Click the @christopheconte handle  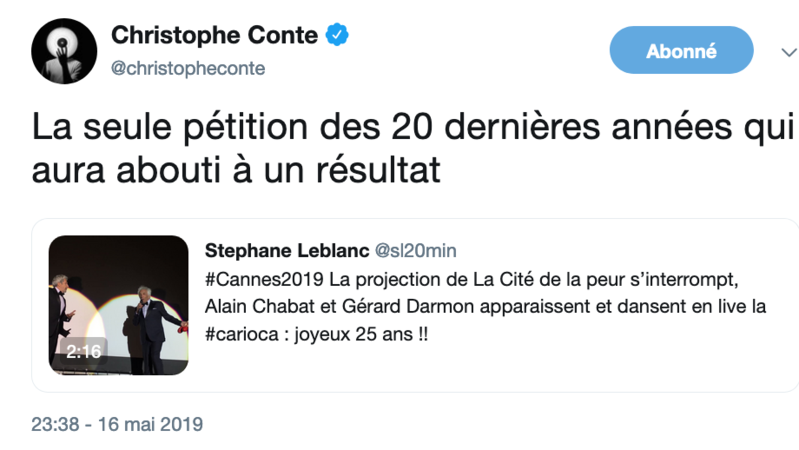pyautogui.click(x=188, y=68)
